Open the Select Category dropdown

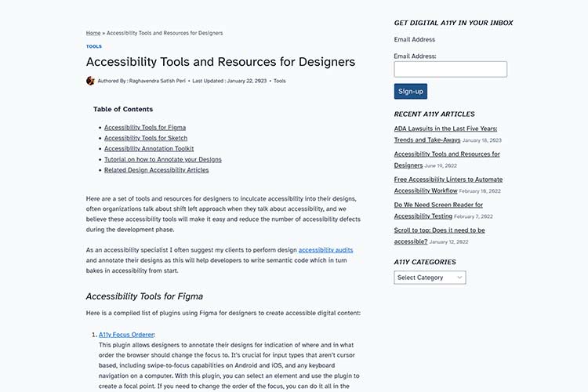tap(430, 278)
